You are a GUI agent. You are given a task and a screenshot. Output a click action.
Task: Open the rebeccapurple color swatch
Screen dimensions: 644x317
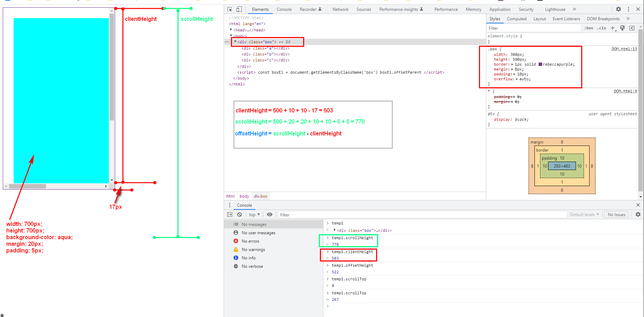pos(540,64)
